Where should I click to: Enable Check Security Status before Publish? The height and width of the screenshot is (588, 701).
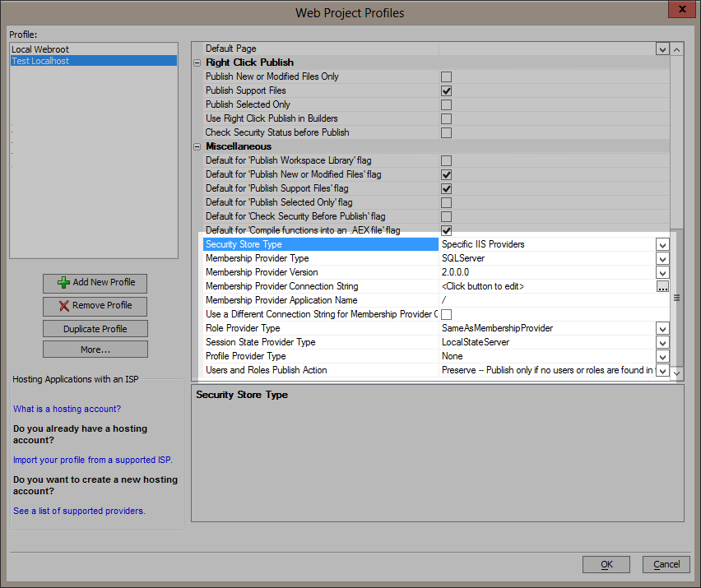446,132
